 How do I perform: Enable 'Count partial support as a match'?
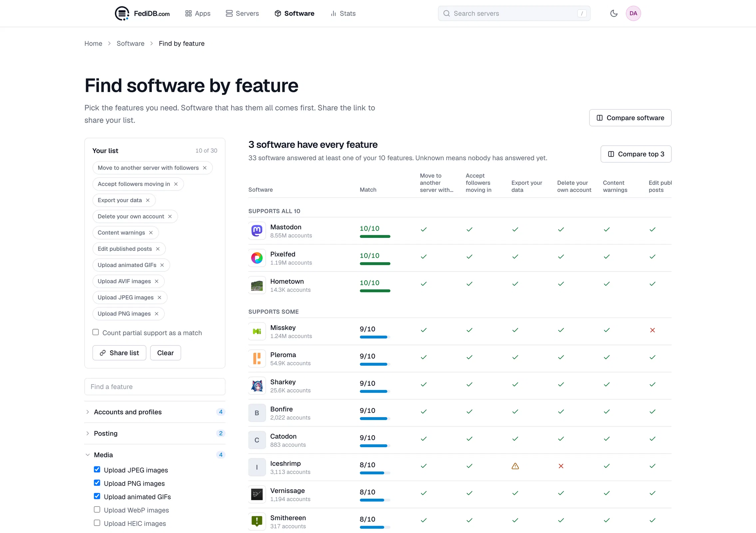click(96, 332)
